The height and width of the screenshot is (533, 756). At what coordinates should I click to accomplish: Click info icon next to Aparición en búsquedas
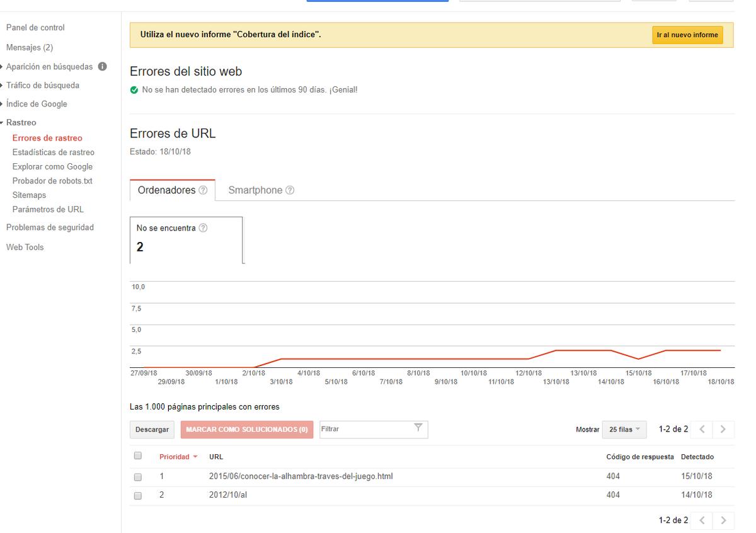coord(102,67)
